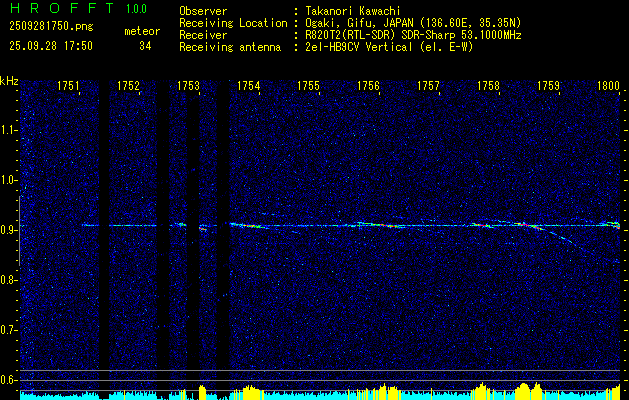Click the 1757 time marker

(428, 85)
